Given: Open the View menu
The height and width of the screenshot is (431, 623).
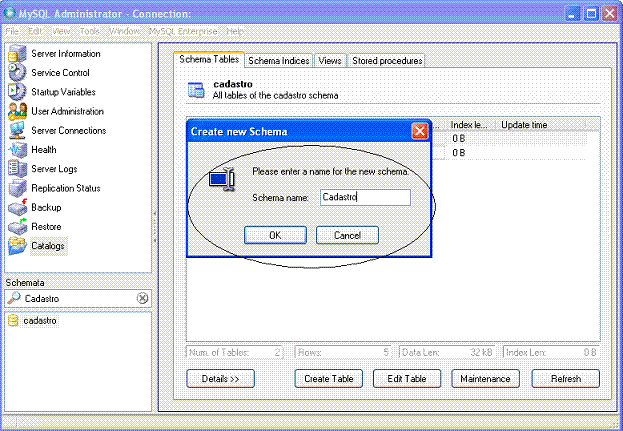Looking at the screenshot, I should click(x=61, y=31).
